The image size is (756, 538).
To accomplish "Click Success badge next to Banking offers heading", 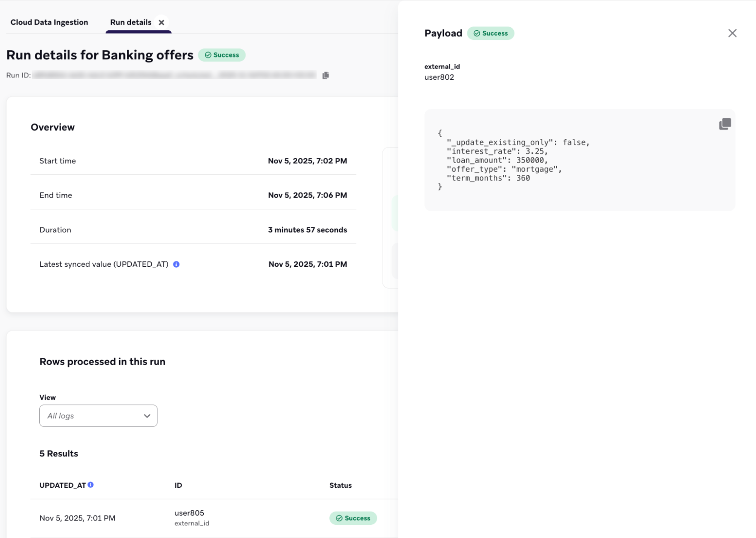I will 222,55.
